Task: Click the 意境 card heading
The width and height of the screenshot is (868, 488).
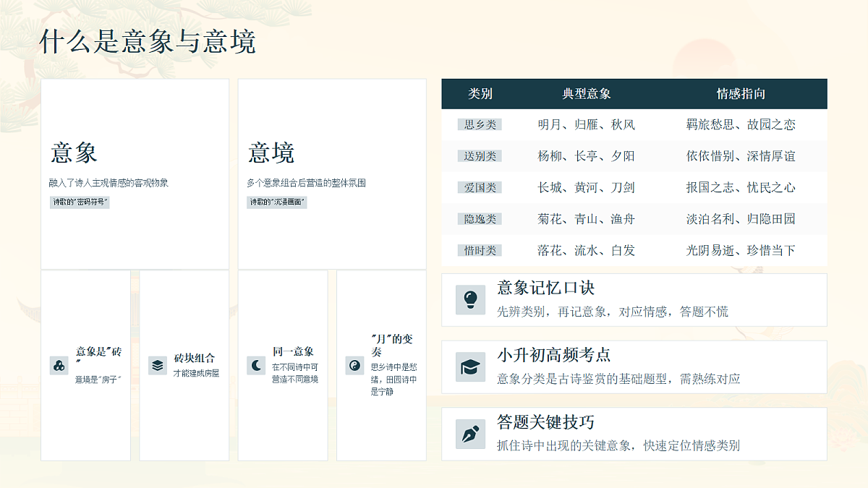Action: click(271, 153)
